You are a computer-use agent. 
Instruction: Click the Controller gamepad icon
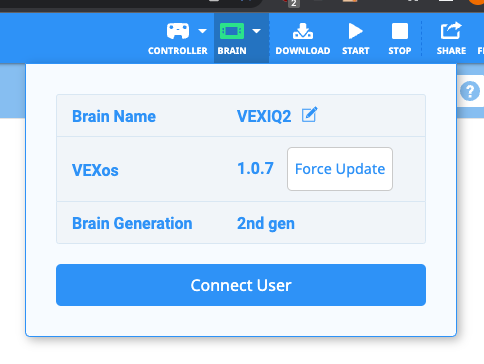178,31
